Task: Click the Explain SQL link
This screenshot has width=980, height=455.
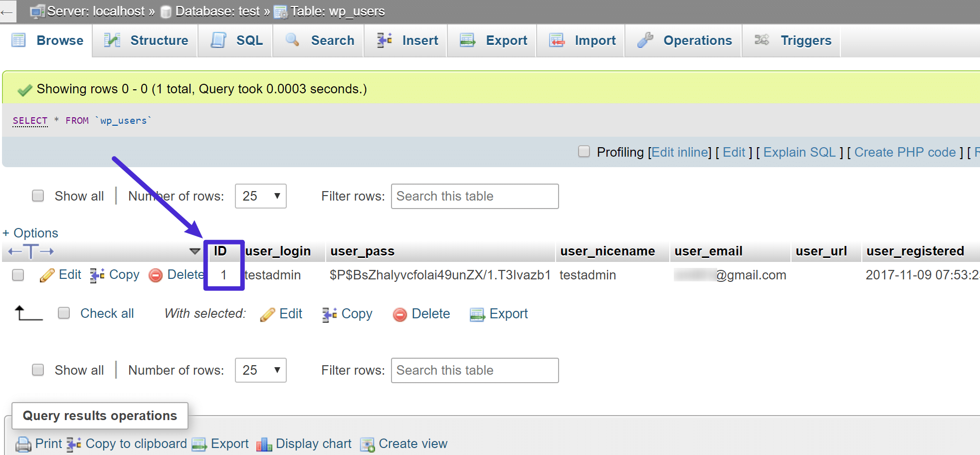Action: (x=799, y=152)
